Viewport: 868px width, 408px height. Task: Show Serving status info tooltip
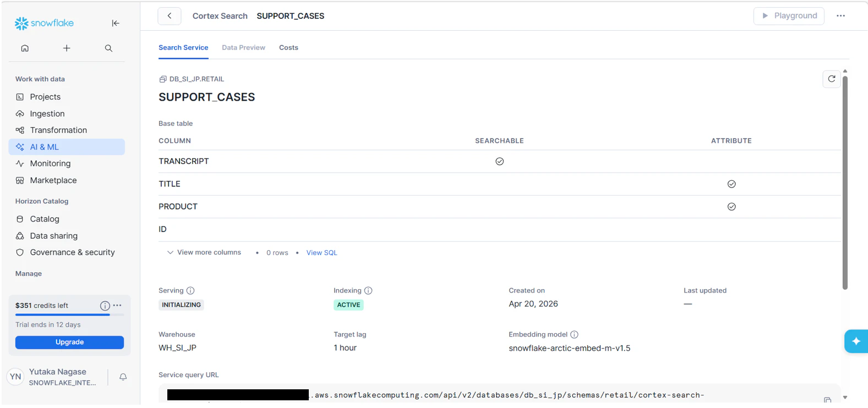click(190, 291)
